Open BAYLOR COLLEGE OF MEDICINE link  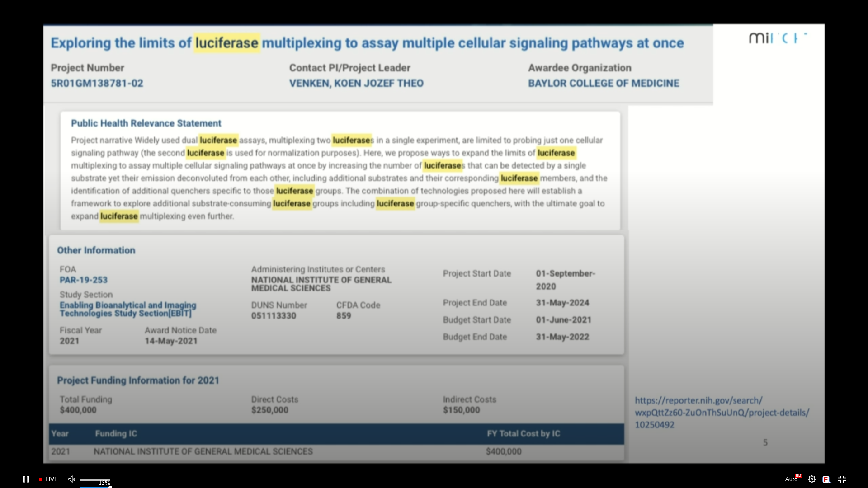[604, 84]
